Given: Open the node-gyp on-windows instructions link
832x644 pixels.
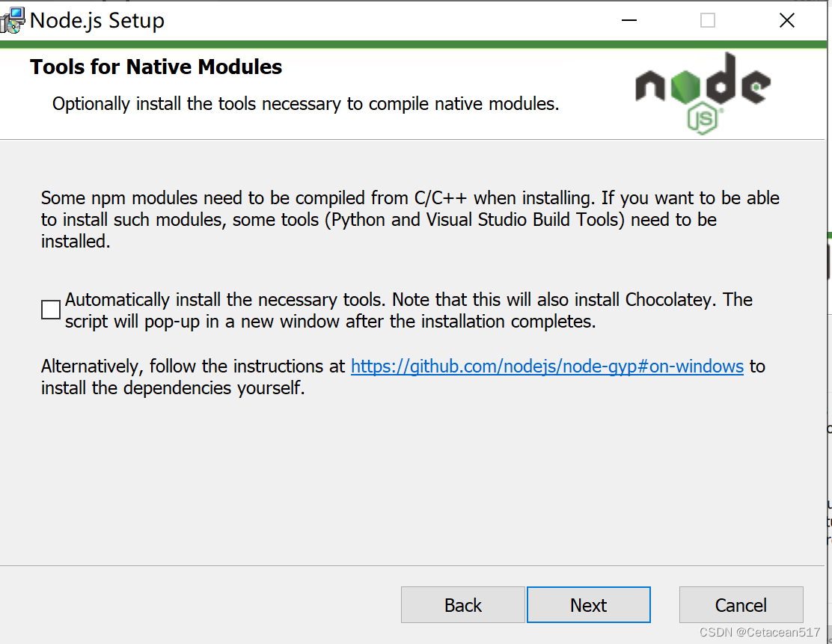Looking at the screenshot, I should [546, 367].
